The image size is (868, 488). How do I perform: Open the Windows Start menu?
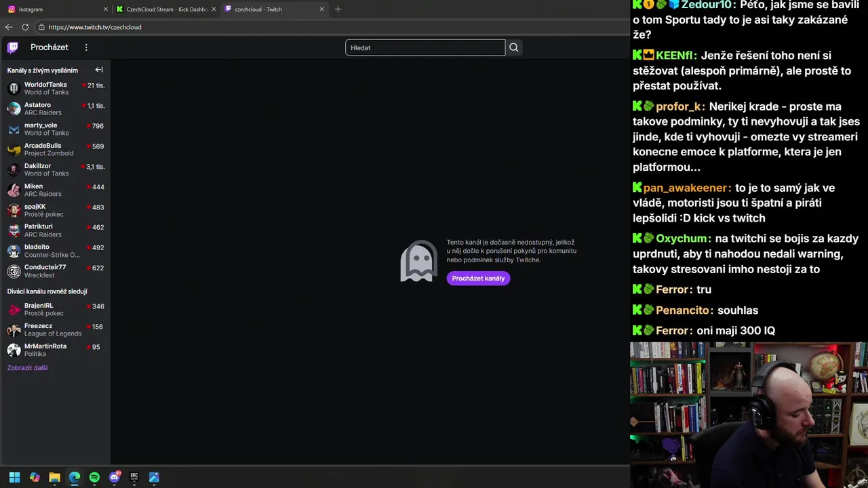pyautogui.click(x=14, y=477)
